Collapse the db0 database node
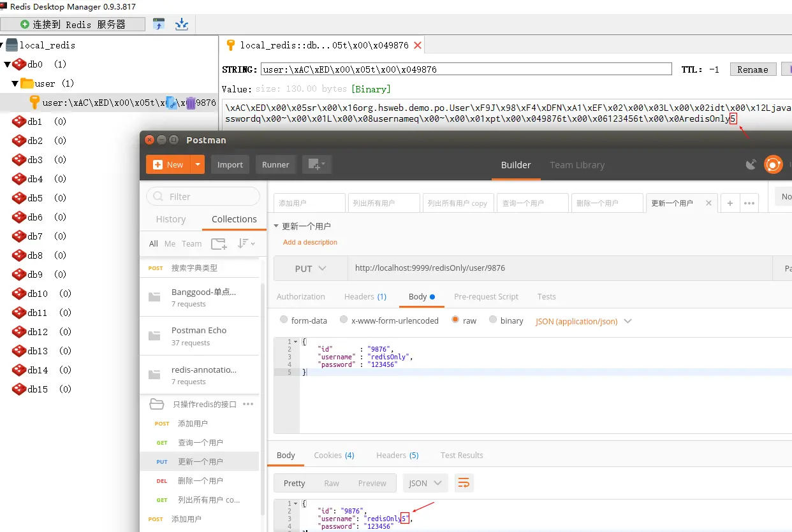 point(8,64)
